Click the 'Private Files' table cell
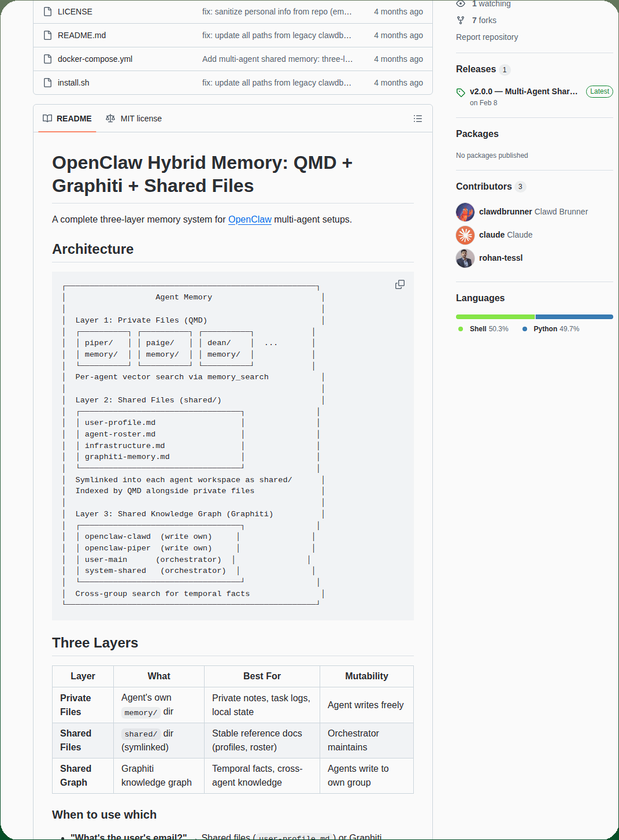 [83, 705]
